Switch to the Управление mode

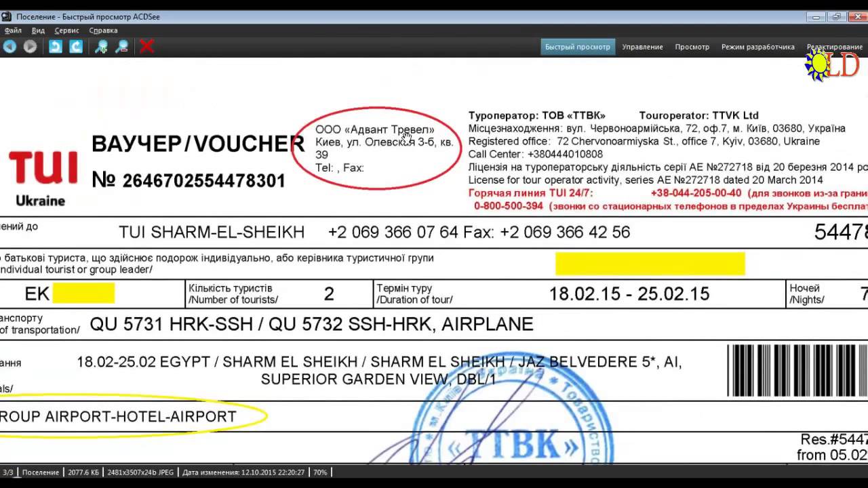click(x=642, y=47)
